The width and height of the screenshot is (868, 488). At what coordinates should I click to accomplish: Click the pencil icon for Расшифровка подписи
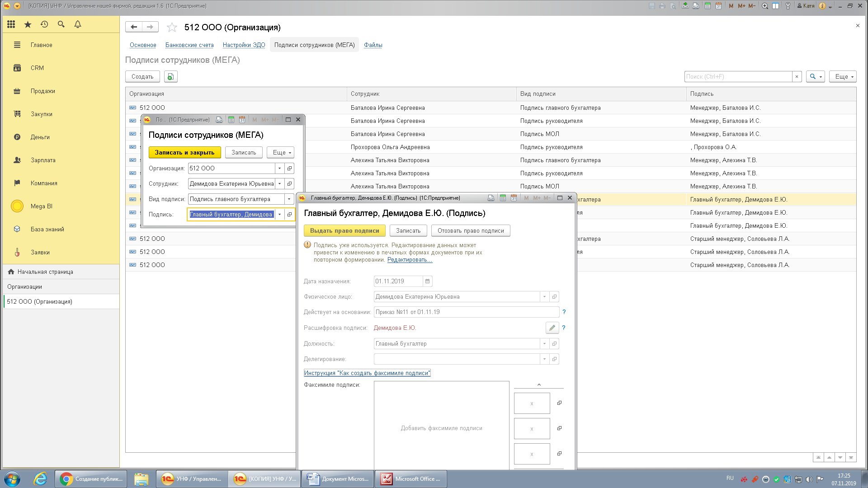point(552,328)
